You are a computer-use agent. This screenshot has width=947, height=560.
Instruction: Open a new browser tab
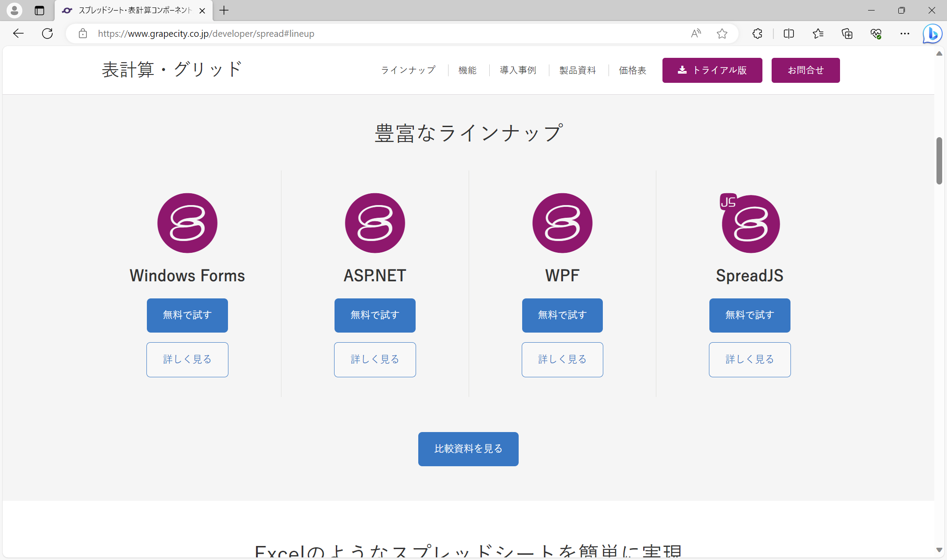pyautogui.click(x=224, y=11)
